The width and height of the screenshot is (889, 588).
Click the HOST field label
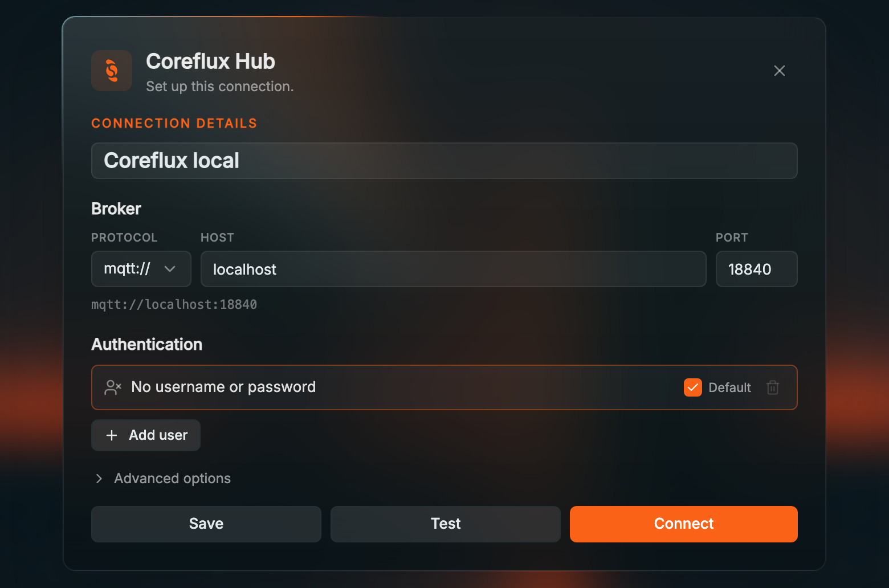tap(217, 238)
